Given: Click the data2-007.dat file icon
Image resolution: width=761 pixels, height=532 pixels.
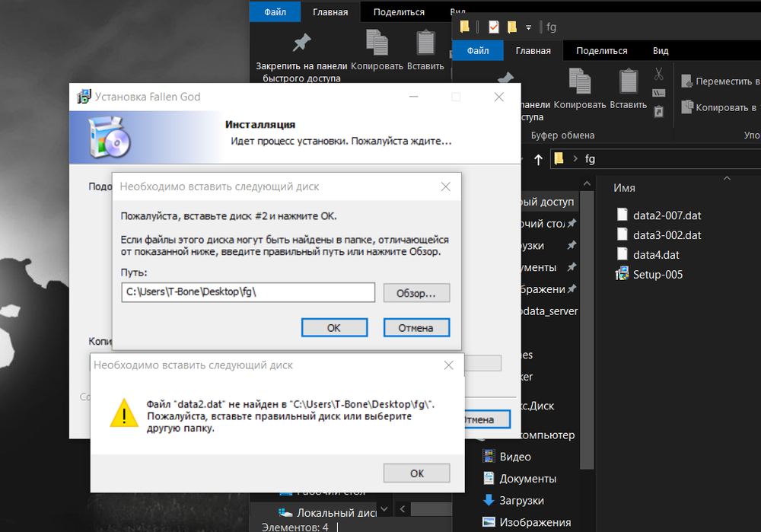Looking at the screenshot, I should tap(622, 215).
